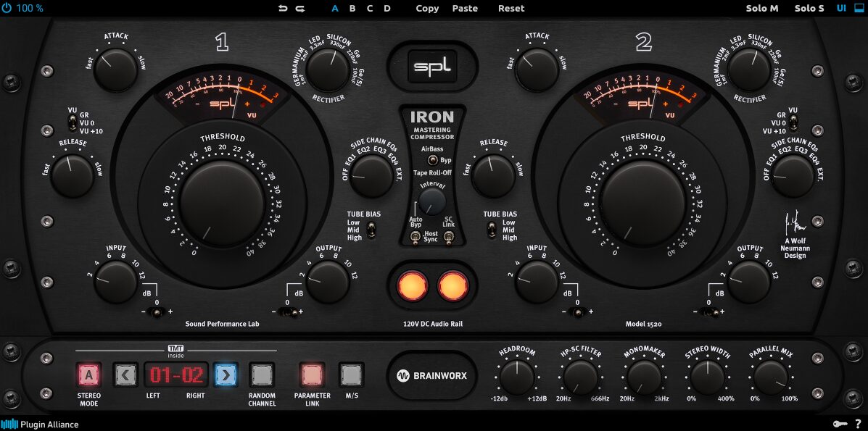Toggle the Parameter Link button
Viewport: 868px width, 431px height.
(x=312, y=376)
